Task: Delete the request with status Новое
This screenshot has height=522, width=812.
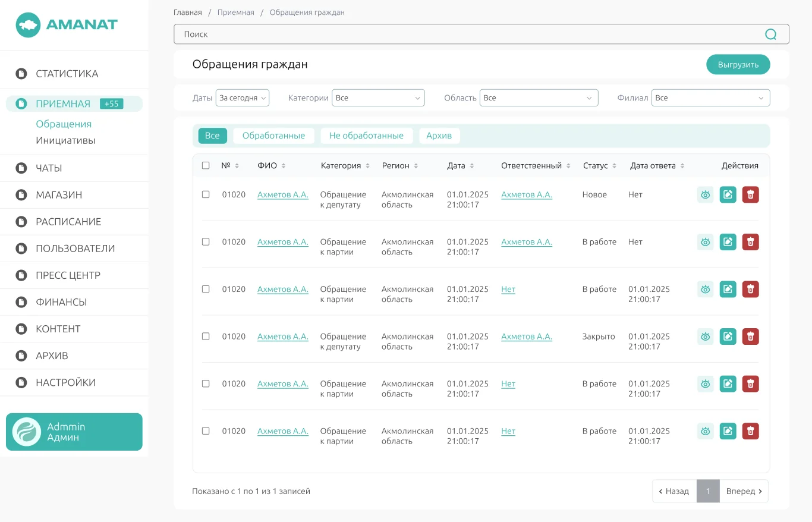Action: [x=751, y=194]
